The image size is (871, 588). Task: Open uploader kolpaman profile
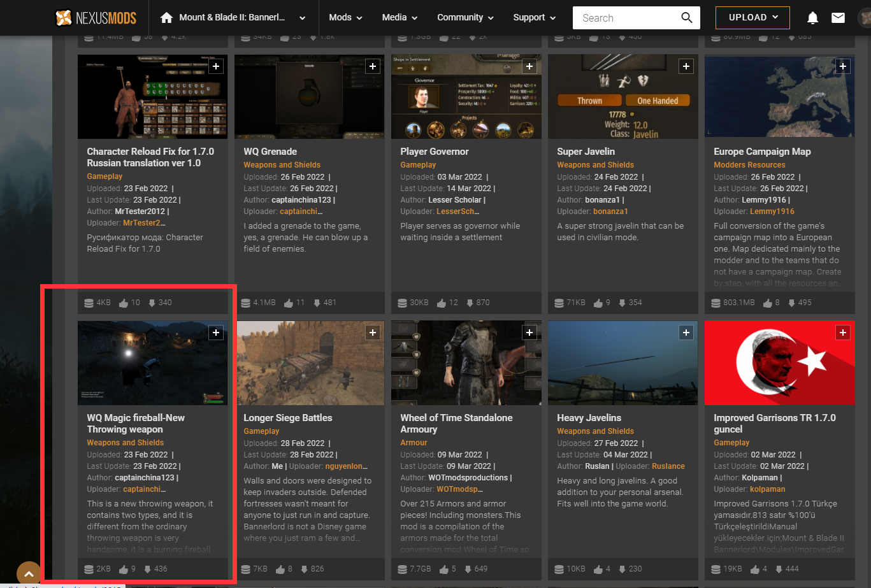[767, 489]
